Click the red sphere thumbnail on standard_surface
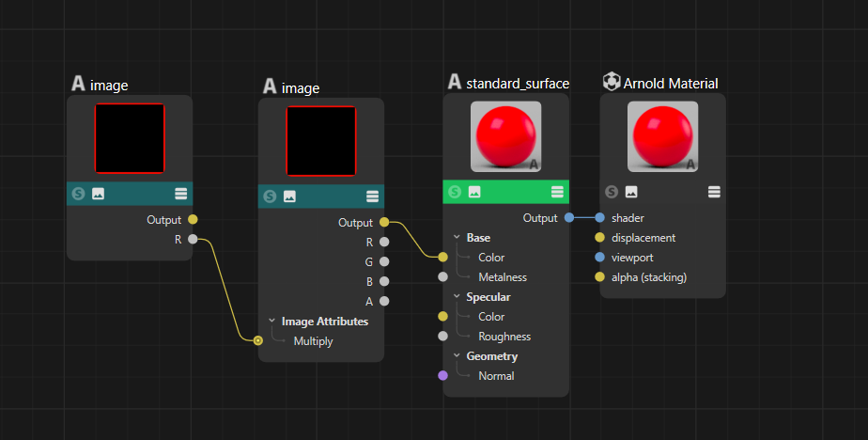868x440 pixels. [x=505, y=137]
